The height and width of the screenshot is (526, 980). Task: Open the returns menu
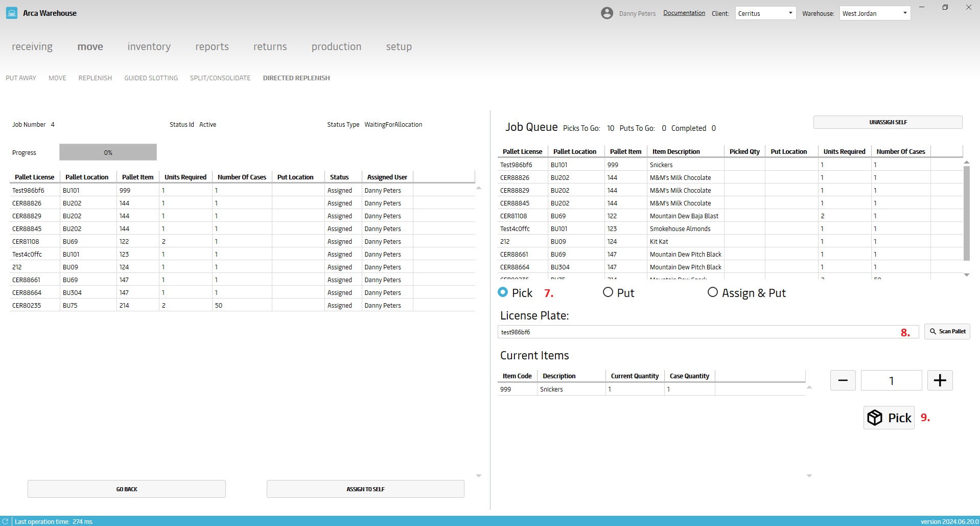(x=270, y=47)
